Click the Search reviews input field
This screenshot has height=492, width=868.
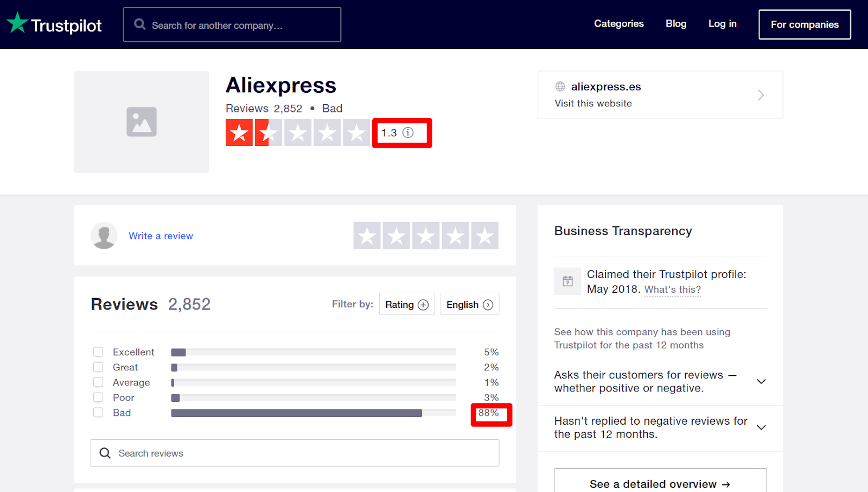click(x=295, y=453)
